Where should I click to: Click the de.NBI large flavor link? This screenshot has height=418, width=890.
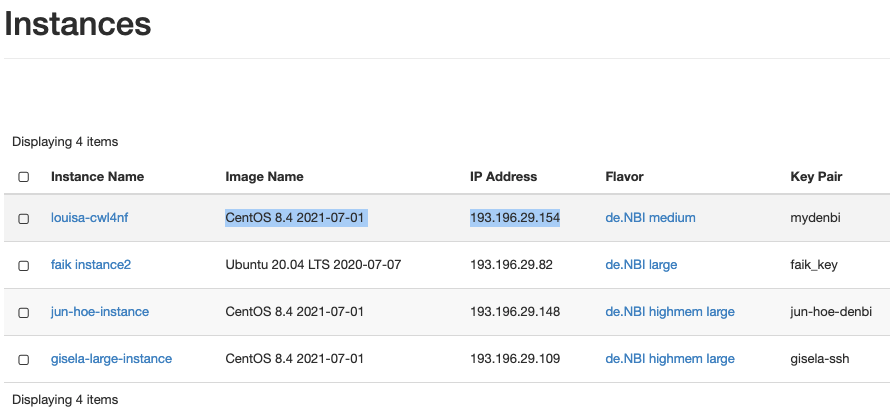(641, 265)
